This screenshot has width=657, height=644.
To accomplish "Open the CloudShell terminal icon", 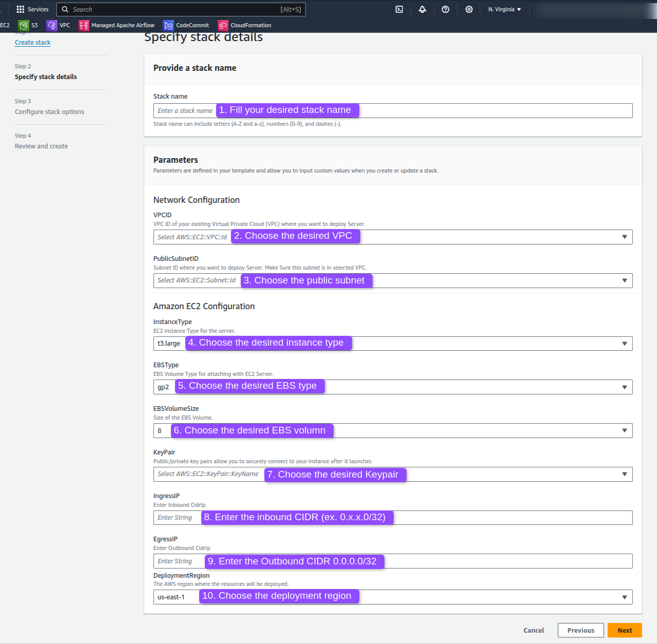I will coord(399,9).
